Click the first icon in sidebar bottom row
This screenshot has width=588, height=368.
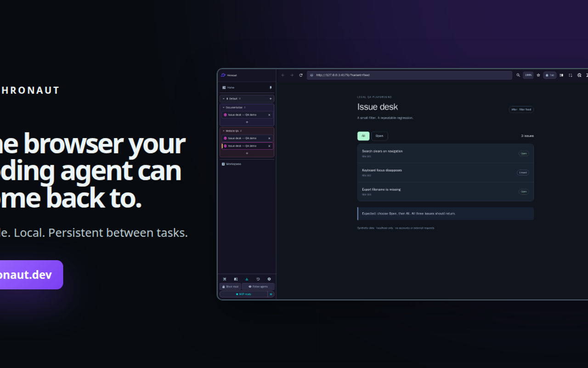(225, 279)
